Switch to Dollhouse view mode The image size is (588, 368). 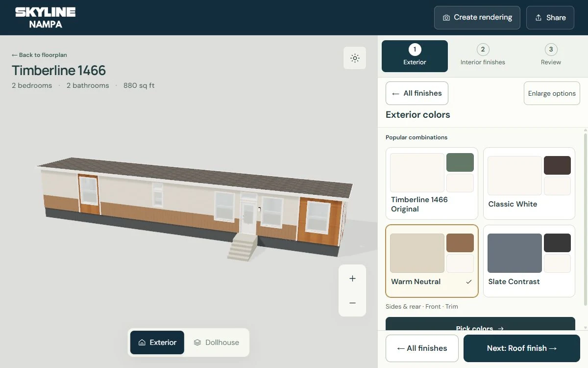(216, 342)
